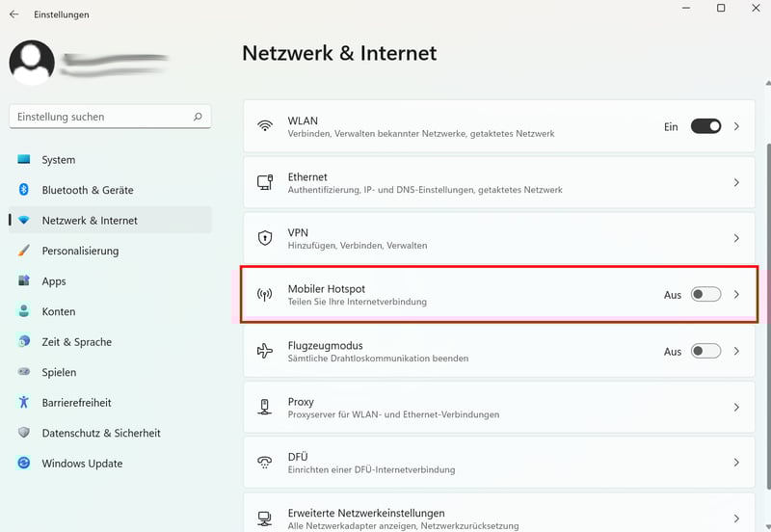
Task: Open Erweiterte Netzwerkeinstellungen entry
Action: (x=366, y=514)
